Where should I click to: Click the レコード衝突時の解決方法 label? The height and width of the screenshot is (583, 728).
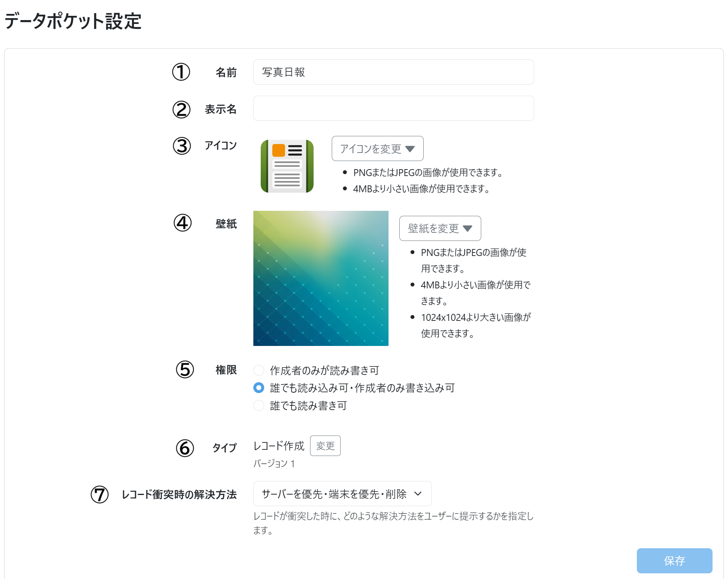[179, 495]
